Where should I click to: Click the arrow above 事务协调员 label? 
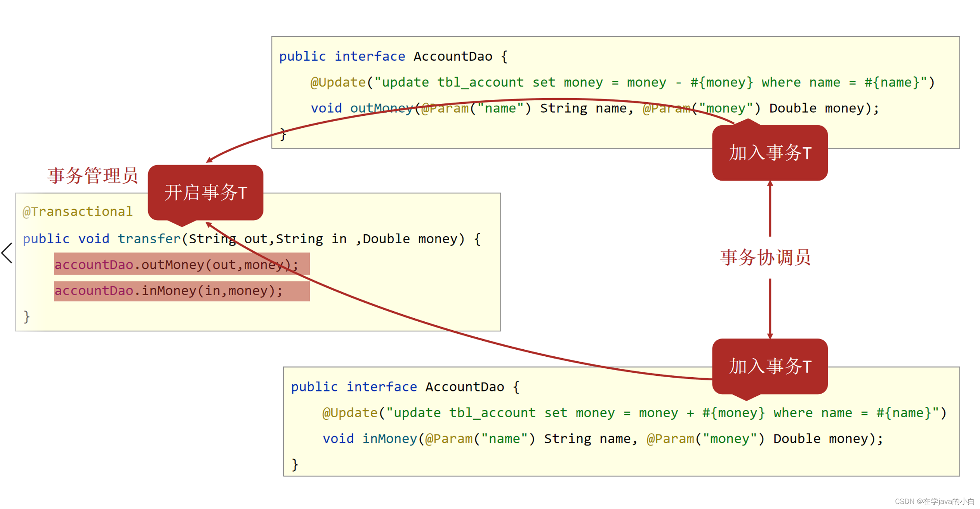tap(770, 209)
